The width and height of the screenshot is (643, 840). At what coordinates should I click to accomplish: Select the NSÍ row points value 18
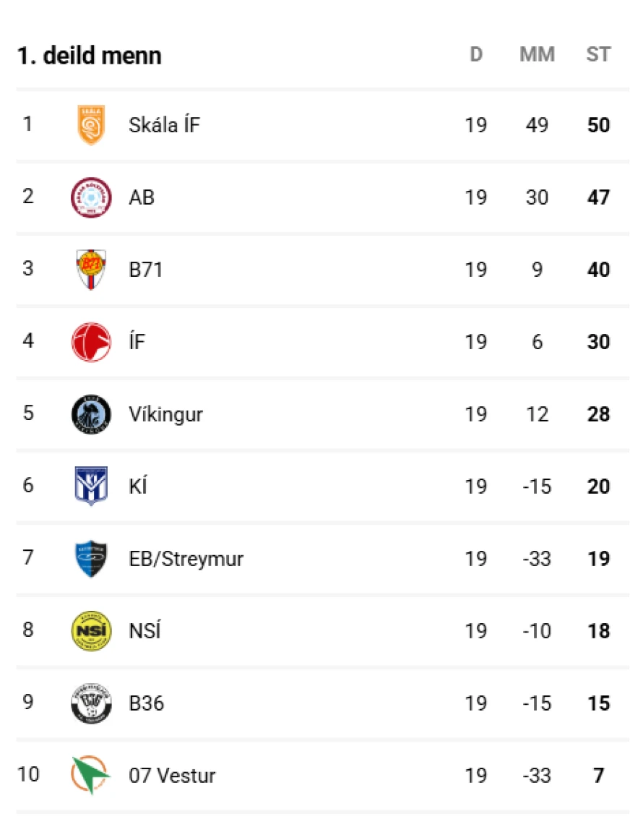click(x=598, y=631)
